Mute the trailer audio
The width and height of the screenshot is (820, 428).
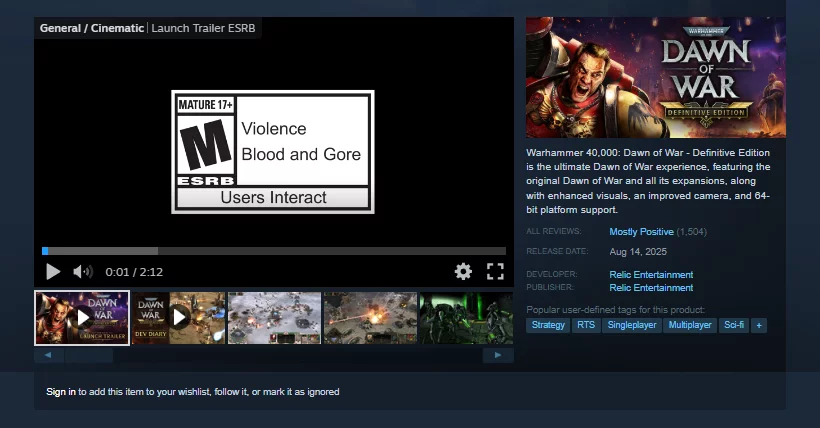click(x=83, y=271)
